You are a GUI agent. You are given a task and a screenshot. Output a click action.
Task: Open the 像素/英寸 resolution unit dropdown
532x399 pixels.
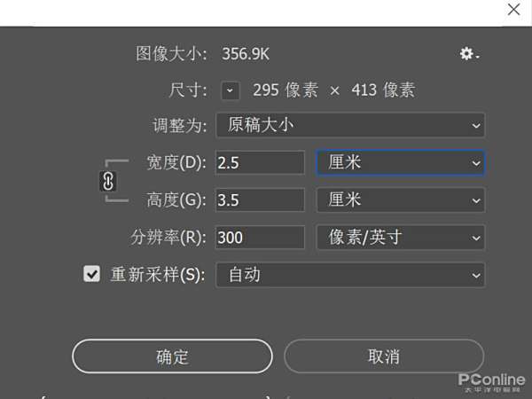click(x=400, y=237)
